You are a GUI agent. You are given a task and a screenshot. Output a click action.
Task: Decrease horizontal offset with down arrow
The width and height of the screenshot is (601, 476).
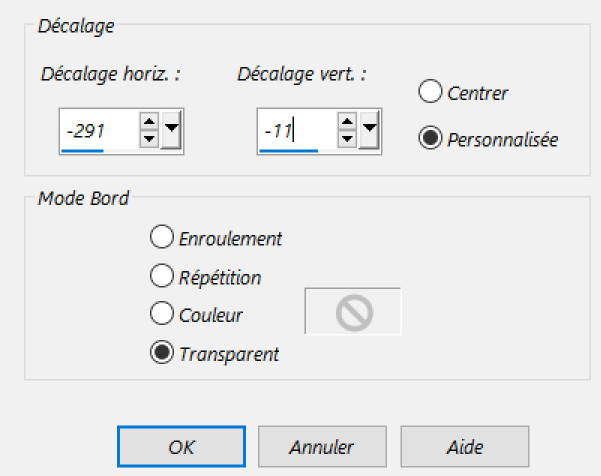click(x=149, y=138)
